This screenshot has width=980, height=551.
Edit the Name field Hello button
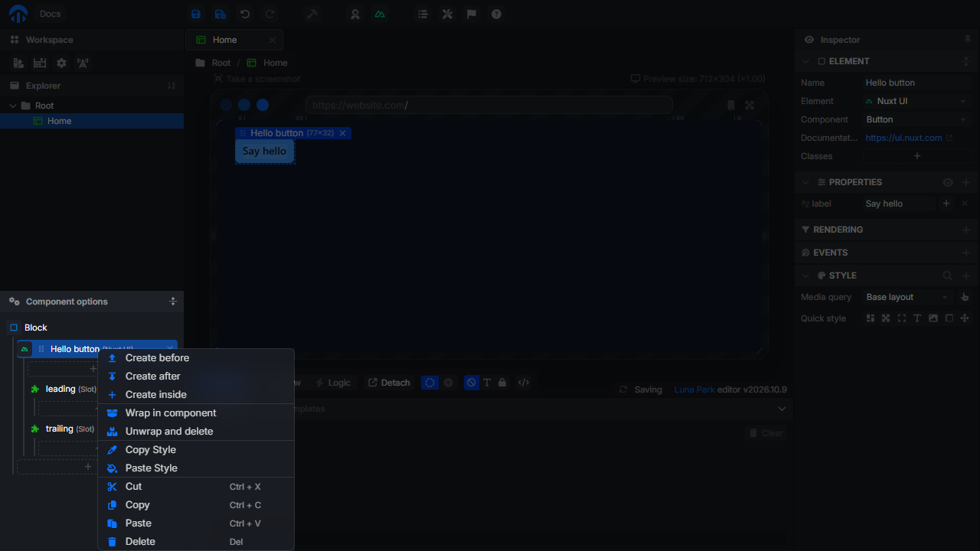[x=916, y=83]
